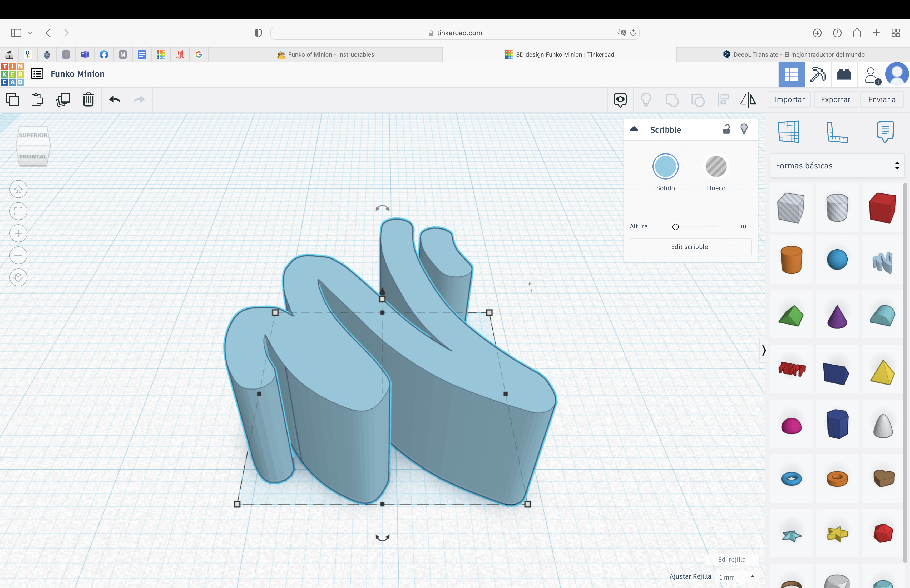This screenshot has height=588, width=910.
Task: Add the blue Sphere shape
Action: 837,260
